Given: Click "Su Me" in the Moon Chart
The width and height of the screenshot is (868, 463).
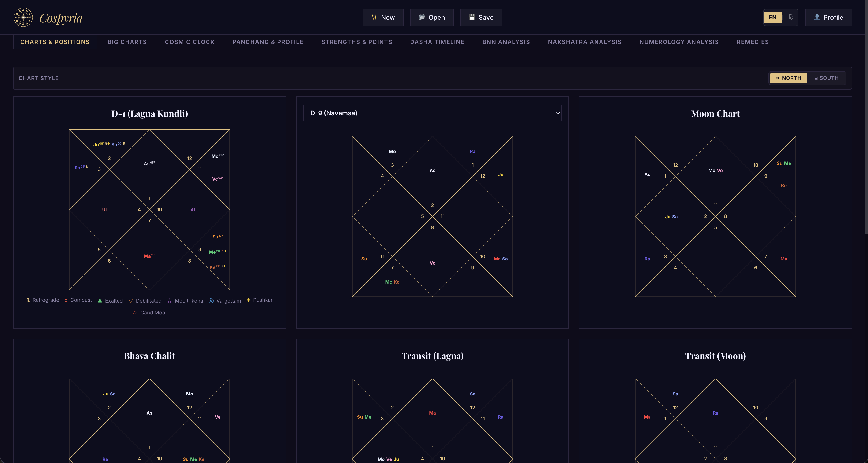Looking at the screenshot, I should click(784, 163).
